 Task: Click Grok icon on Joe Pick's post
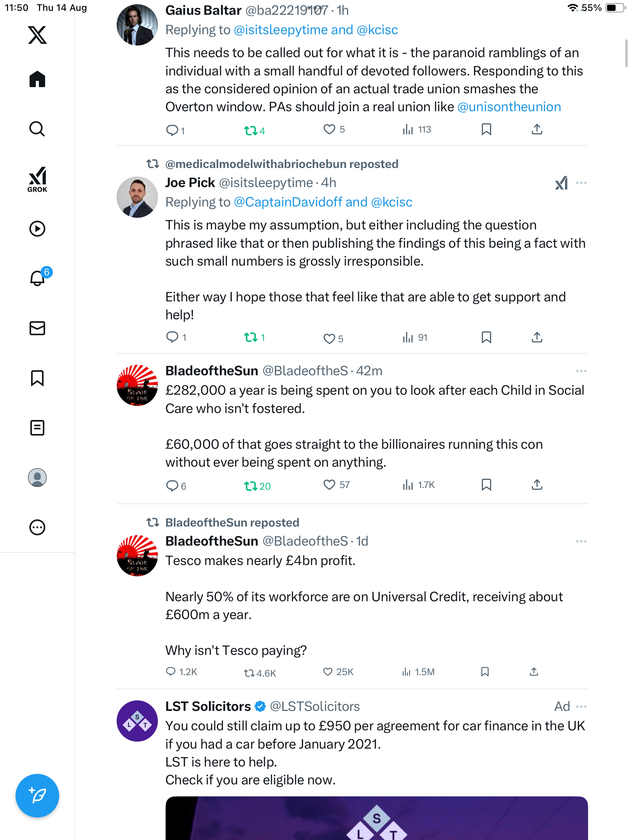[x=561, y=183]
